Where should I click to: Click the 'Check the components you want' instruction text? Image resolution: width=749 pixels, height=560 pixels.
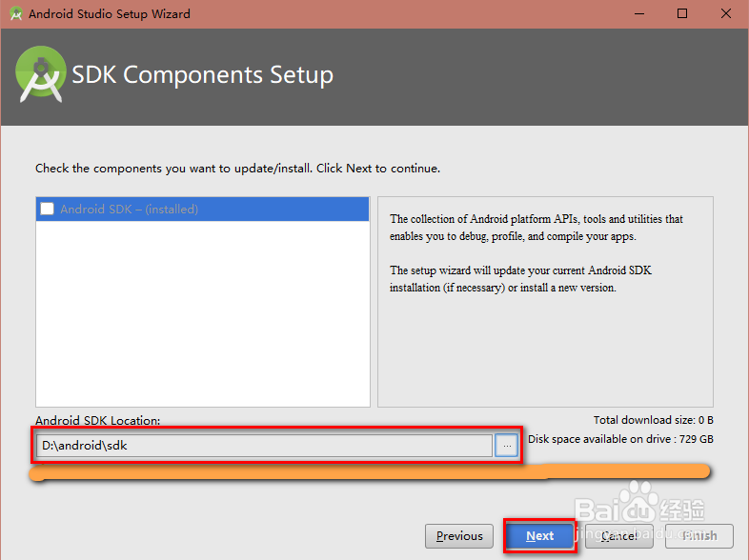click(237, 169)
